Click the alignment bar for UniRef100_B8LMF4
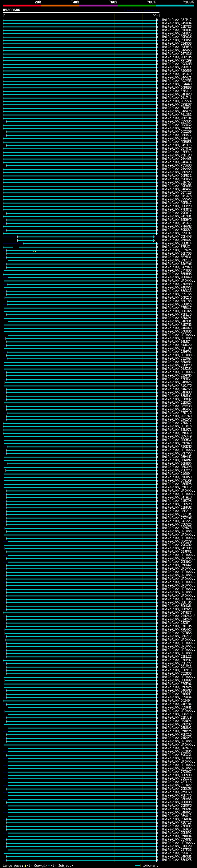 tap(90, 243)
